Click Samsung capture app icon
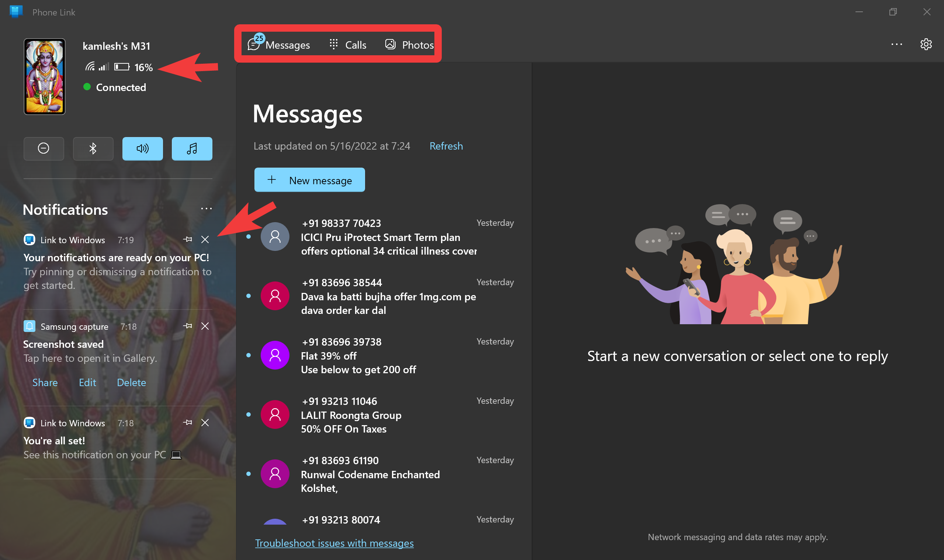944x560 pixels. click(29, 326)
